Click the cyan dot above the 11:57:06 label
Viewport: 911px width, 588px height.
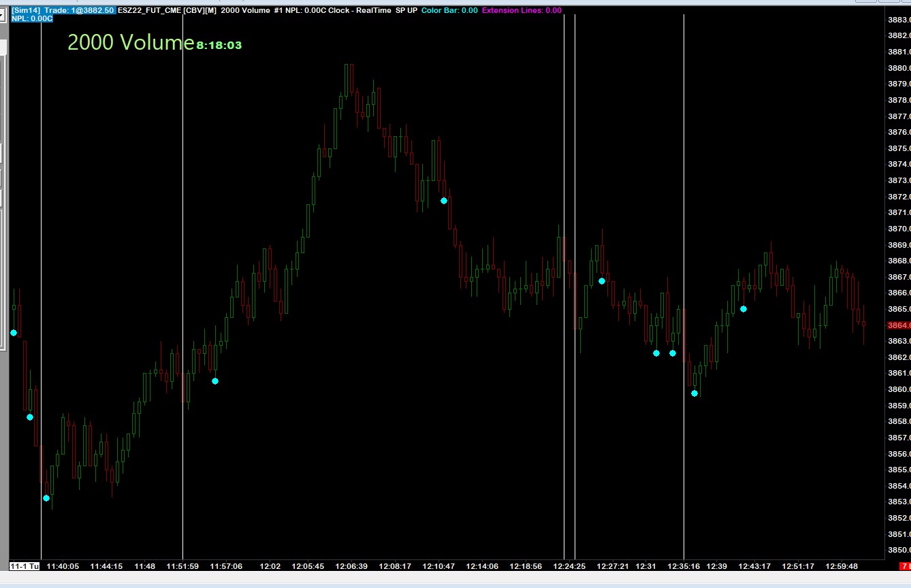[215, 381]
